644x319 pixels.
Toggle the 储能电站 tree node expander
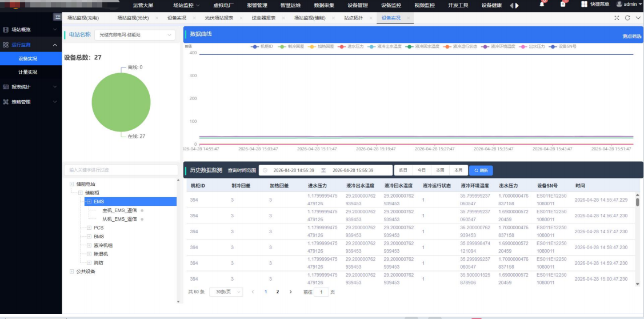click(x=72, y=184)
